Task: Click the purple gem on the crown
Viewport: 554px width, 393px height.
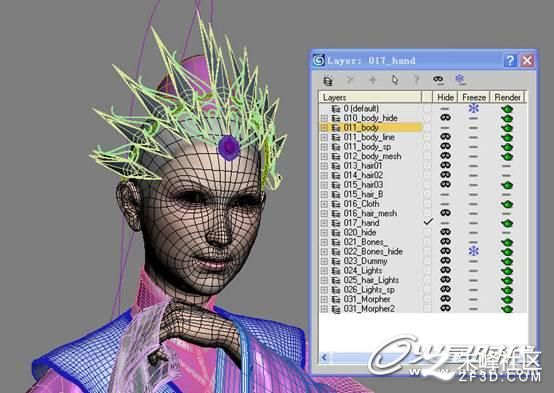Action: [x=229, y=147]
